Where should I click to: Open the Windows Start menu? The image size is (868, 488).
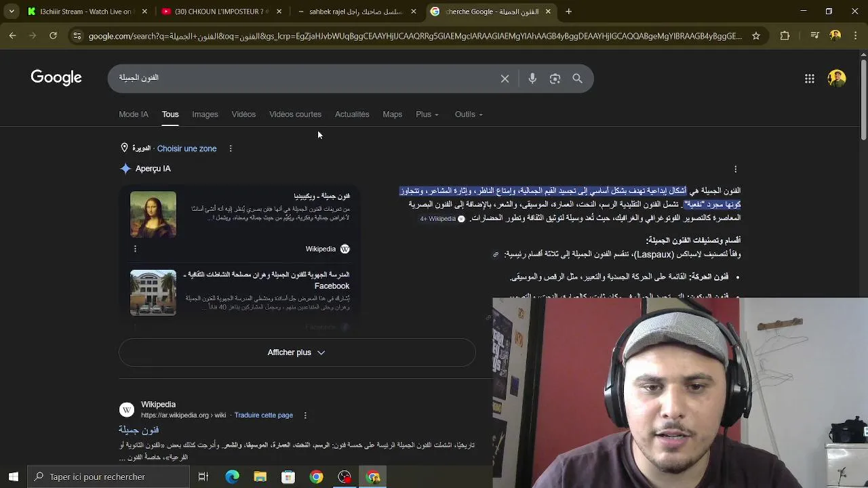tap(13, 476)
